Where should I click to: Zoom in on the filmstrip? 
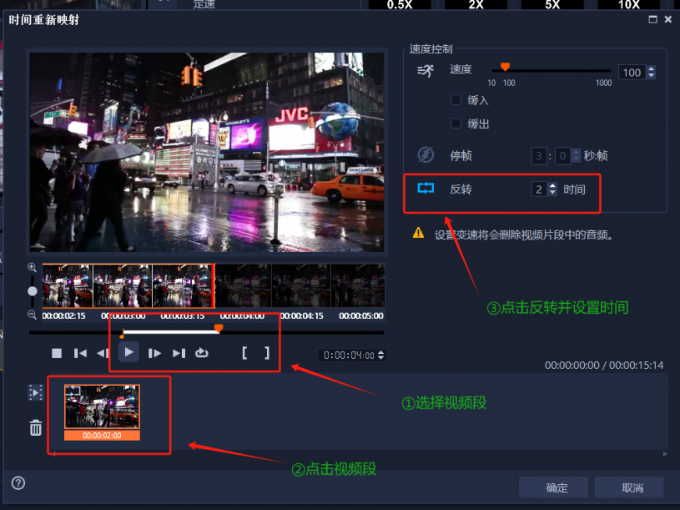32,267
